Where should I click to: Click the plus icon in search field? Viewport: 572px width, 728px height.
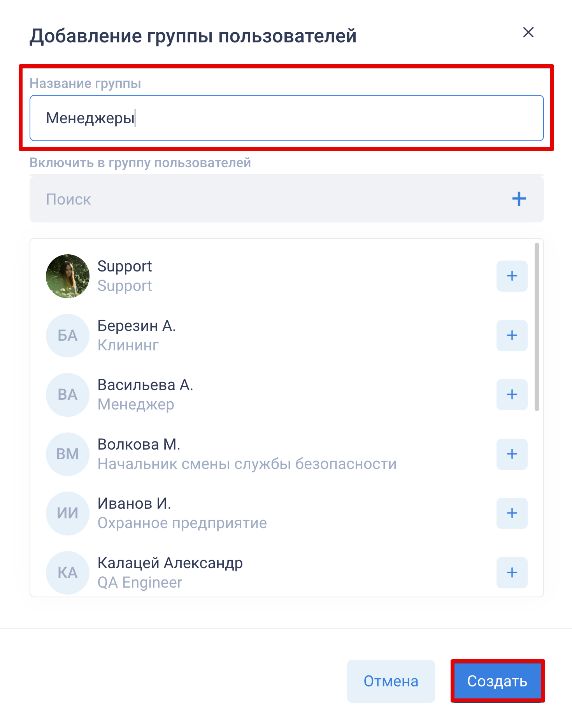pos(519,199)
